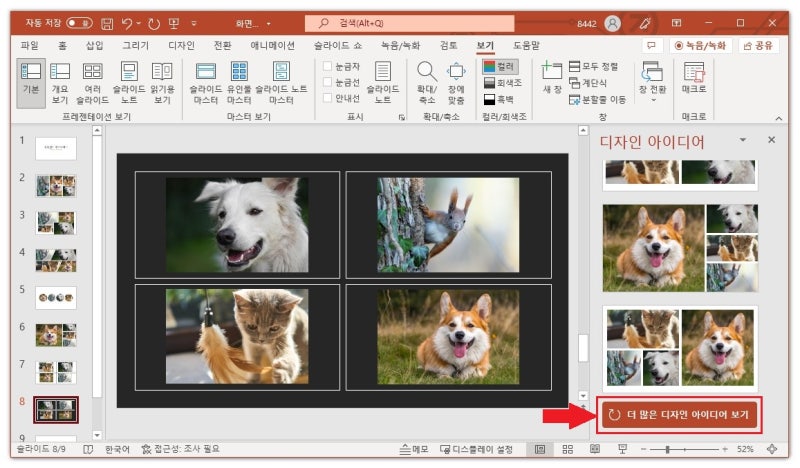
Task: Expand Show (표시) group dialog launcher
Action: click(x=402, y=117)
